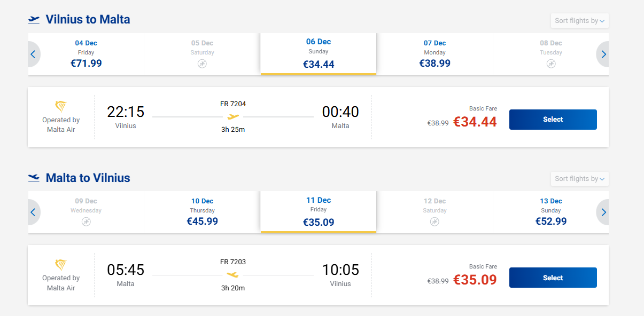Click the yellow plane icon under FR 7203

(233, 274)
